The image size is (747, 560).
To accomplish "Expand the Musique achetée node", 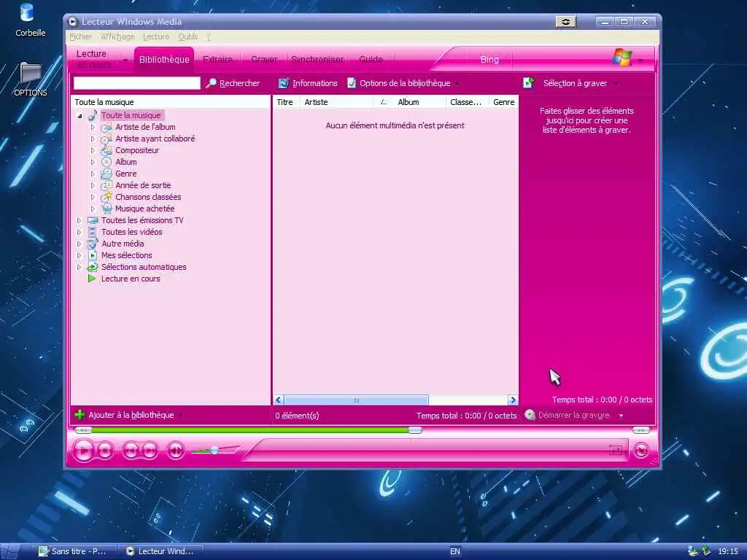I will 93,209.
